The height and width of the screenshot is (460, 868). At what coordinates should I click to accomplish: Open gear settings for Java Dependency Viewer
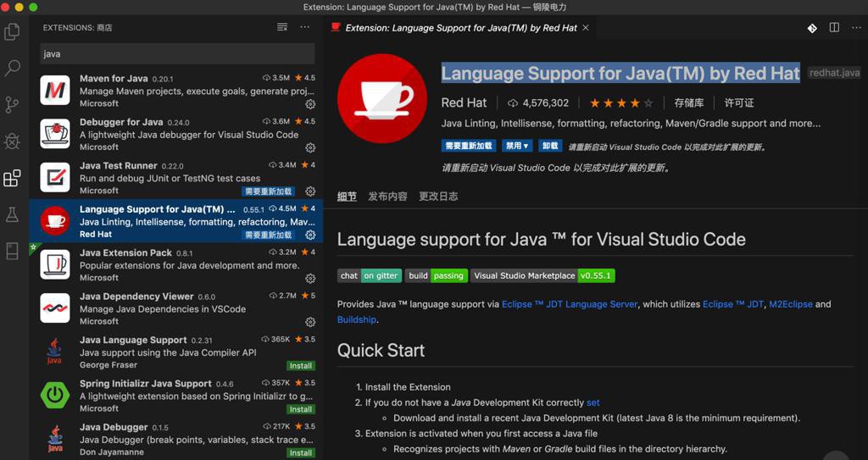click(310, 322)
